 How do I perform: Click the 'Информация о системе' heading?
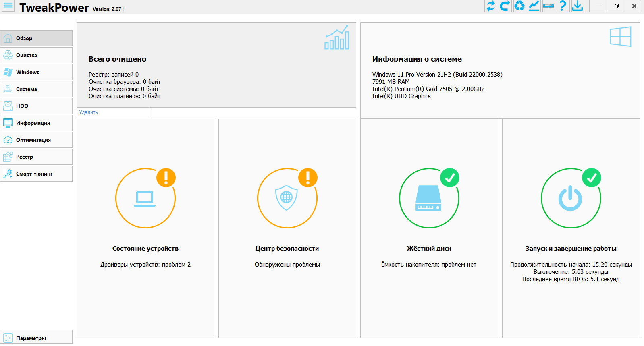pyautogui.click(x=417, y=59)
